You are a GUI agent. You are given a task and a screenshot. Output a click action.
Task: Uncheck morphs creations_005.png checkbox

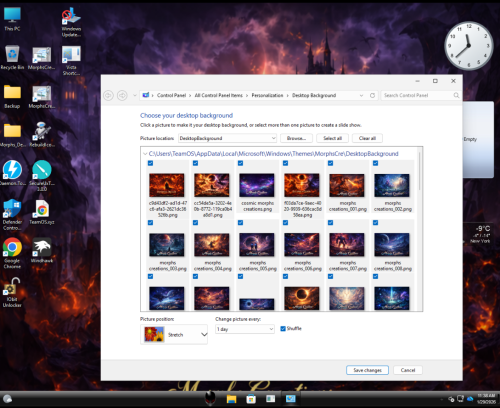point(240,223)
